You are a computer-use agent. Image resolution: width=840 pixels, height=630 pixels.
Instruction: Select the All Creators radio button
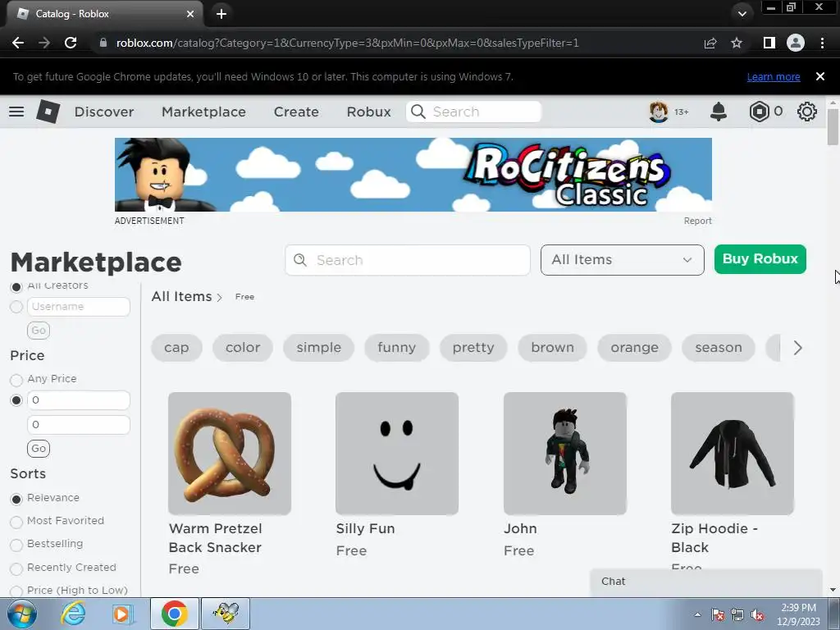click(16, 286)
